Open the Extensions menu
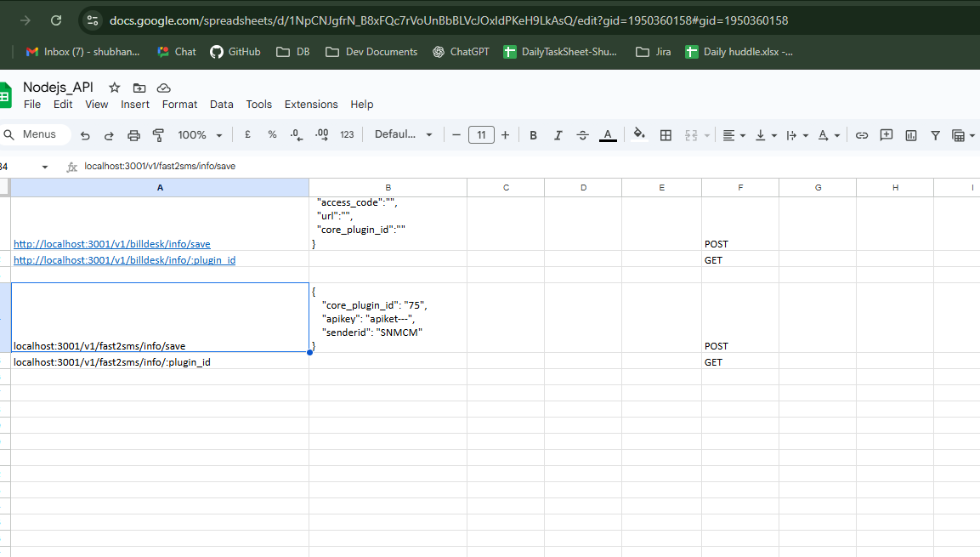Image resolution: width=980 pixels, height=557 pixels. point(311,105)
